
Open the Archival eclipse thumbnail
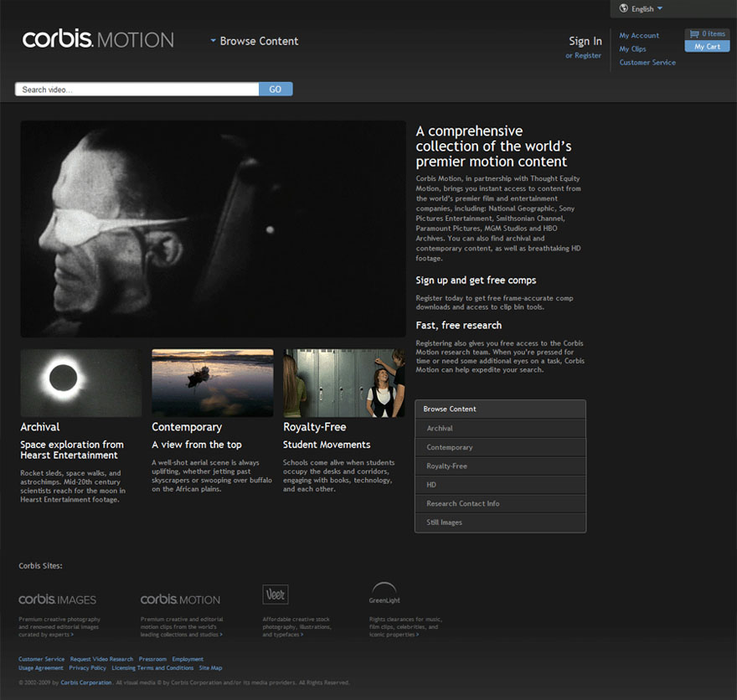click(x=81, y=383)
